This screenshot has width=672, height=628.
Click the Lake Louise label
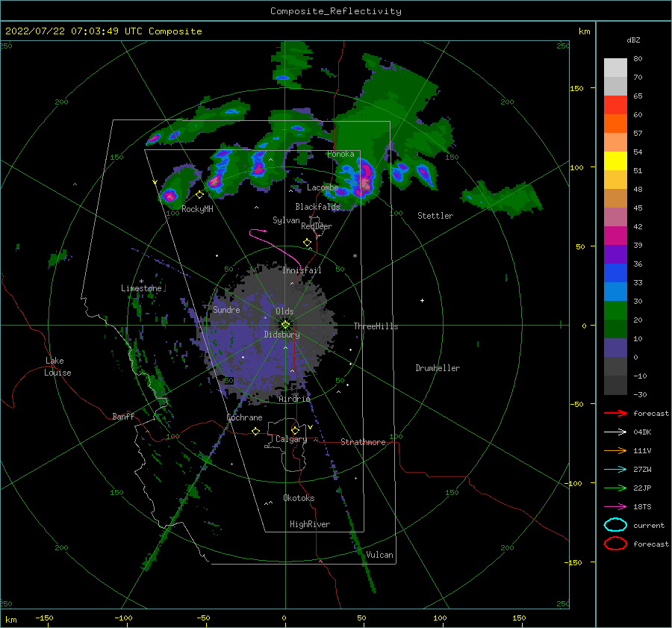point(57,367)
